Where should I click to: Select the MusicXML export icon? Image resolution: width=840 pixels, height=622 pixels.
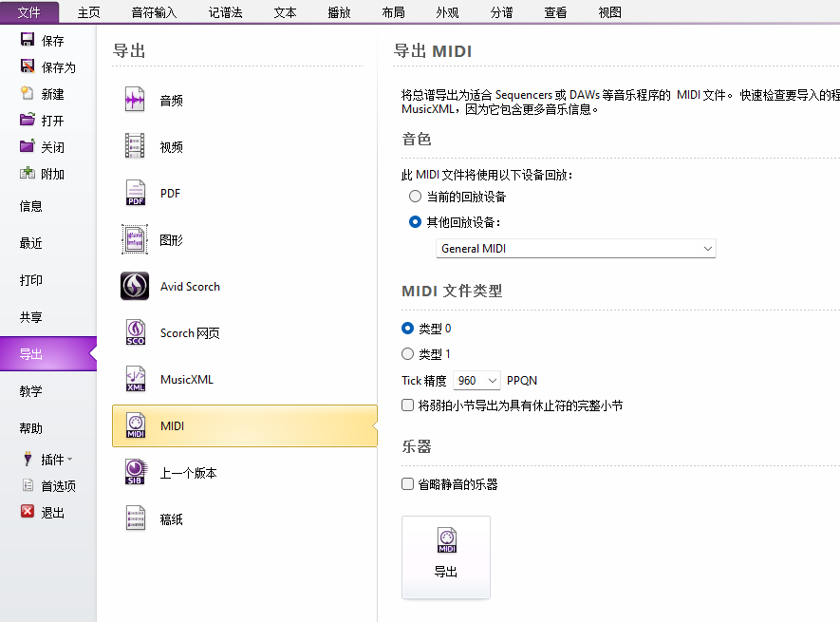[x=136, y=380]
